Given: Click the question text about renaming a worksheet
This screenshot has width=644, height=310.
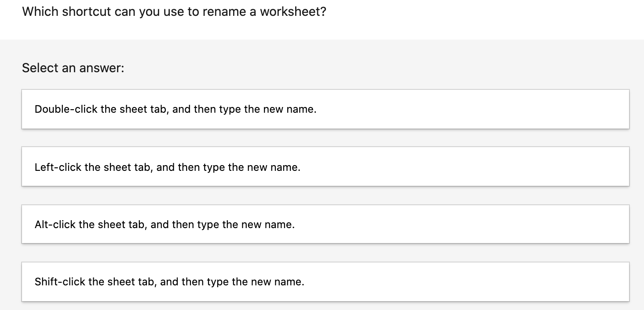Looking at the screenshot, I should point(174,11).
